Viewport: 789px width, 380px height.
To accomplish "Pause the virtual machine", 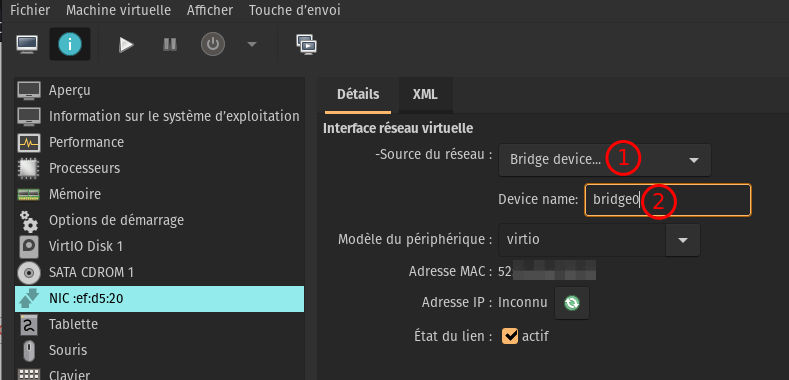I will point(170,45).
